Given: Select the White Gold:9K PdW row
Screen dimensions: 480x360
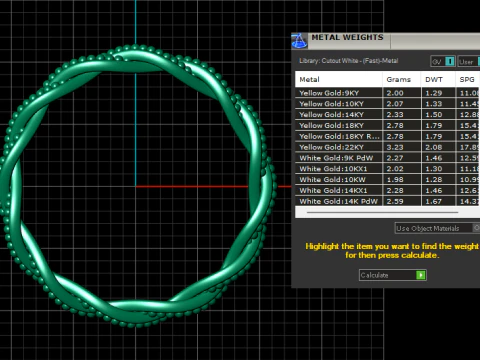Looking at the screenshot, I should 387,158.
